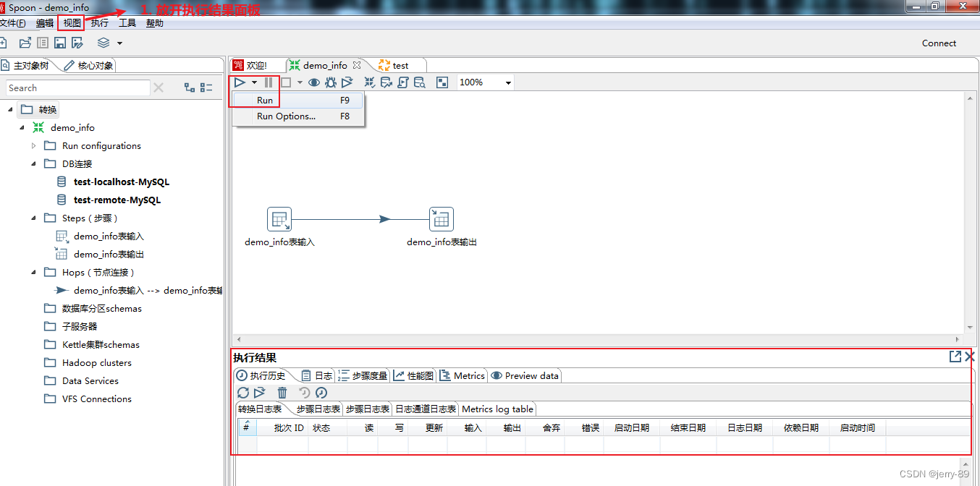Collapse the DB连接 node
Screen dimensions: 980x486
point(33,163)
